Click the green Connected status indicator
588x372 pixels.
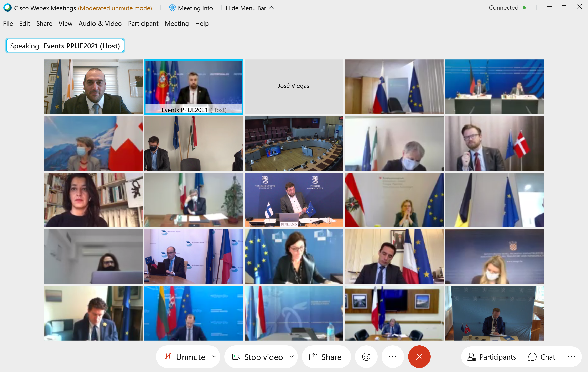[524, 8]
